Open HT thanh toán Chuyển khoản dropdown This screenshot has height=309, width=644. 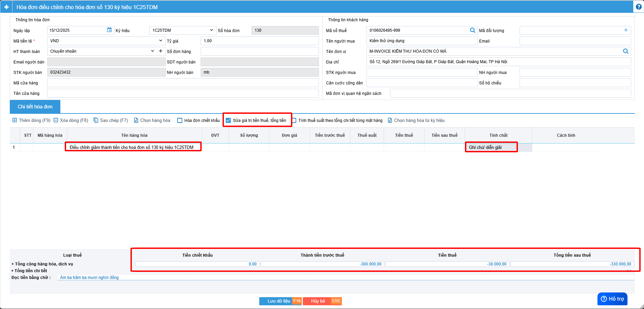(152, 51)
